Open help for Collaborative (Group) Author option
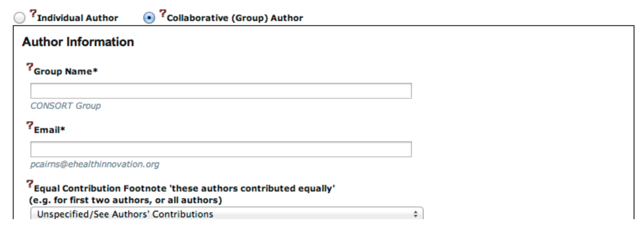This screenshot has width=644, height=239. [163, 14]
